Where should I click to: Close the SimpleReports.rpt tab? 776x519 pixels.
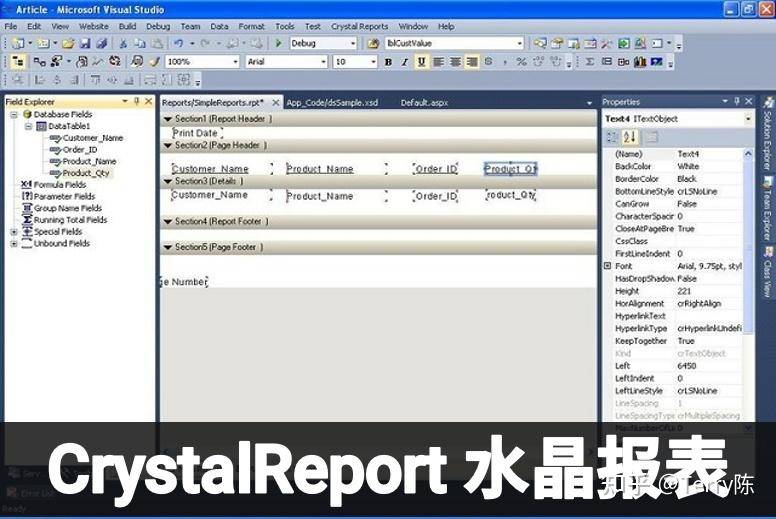(x=276, y=102)
